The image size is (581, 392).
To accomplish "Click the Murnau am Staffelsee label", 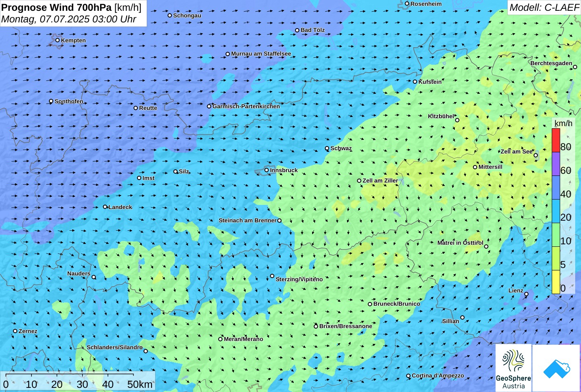I will (x=261, y=54).
